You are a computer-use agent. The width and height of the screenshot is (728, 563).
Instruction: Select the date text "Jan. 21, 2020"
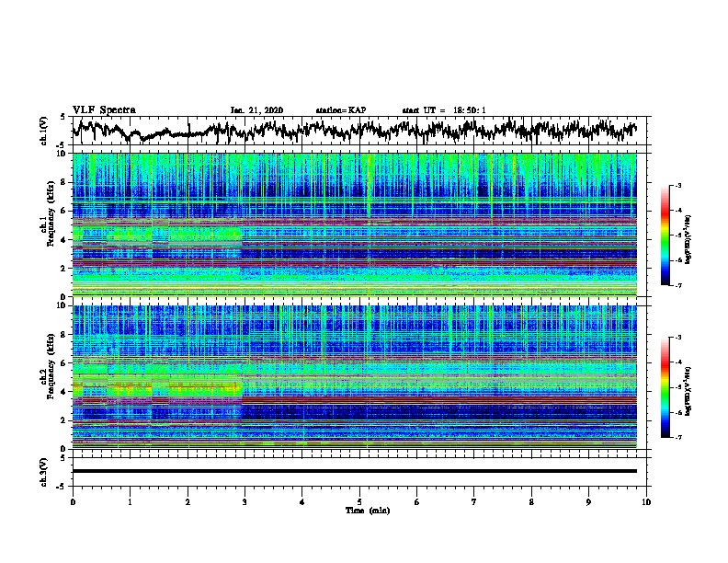(256, 110)
